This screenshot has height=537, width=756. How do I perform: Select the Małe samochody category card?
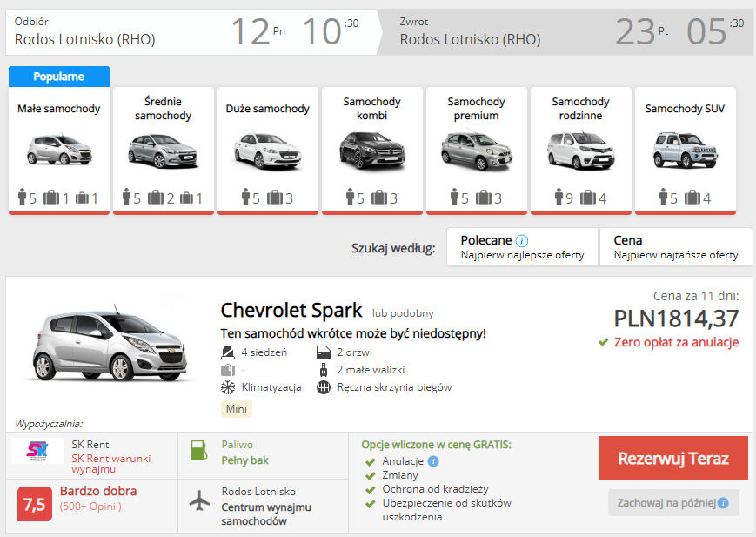click(x=59, y=151)
